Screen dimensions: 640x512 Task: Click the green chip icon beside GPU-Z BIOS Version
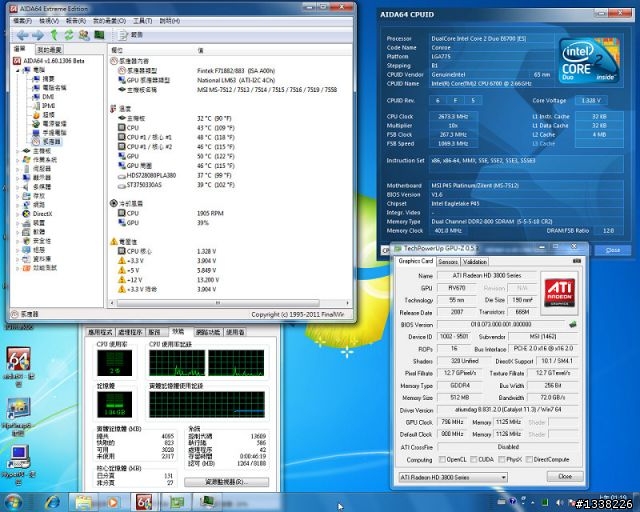pyautogui.click(x=573, y=325)
